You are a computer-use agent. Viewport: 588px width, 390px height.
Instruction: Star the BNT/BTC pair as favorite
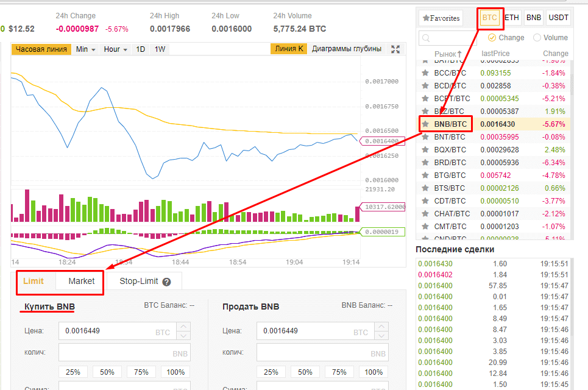click(425, 137)
